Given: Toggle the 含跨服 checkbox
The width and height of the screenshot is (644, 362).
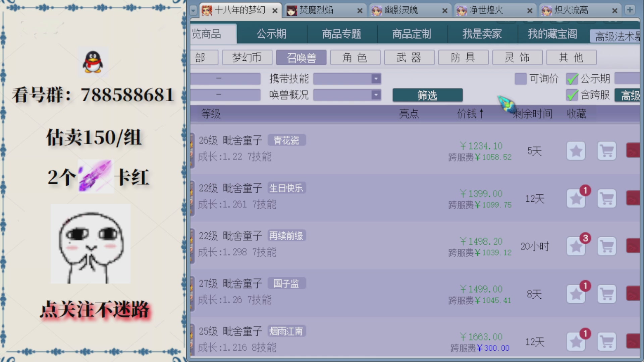Looking at the screenshot, I should tap(572, 95).
